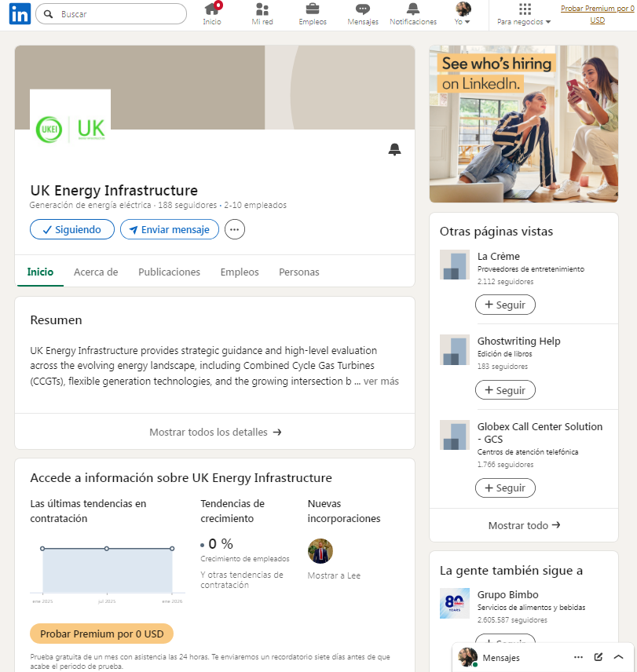Follow Globex Call Center Solution with Seguir
The width and height of the screenshot is (637, 672).
(x=505, y=488)
